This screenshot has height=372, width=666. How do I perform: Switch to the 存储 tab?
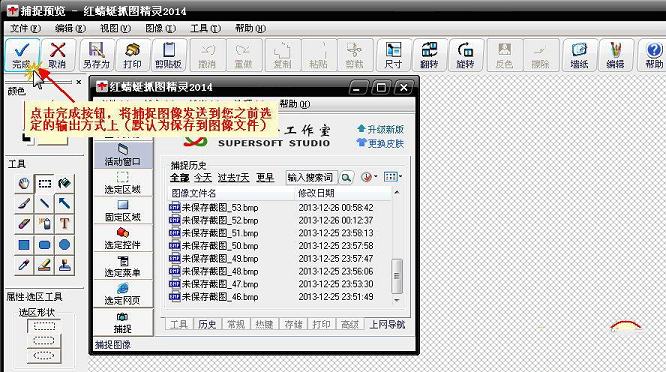293,324
